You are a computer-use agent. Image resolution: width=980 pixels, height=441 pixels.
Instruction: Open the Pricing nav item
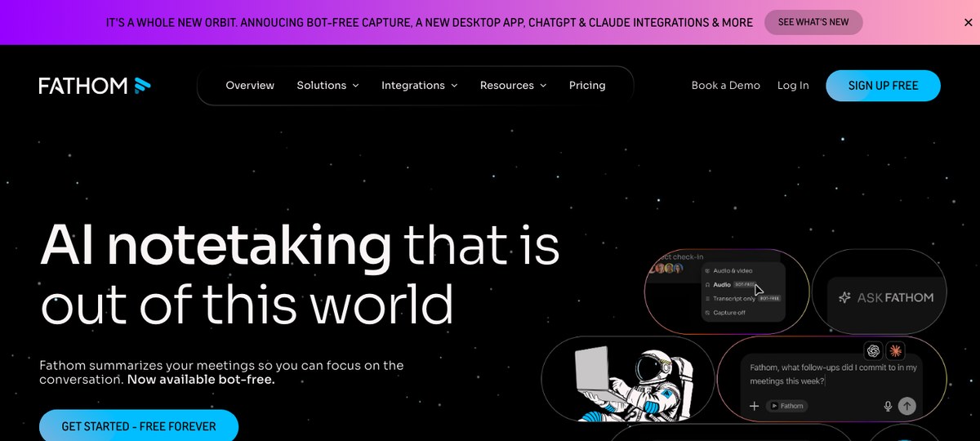tap(587, 86)
